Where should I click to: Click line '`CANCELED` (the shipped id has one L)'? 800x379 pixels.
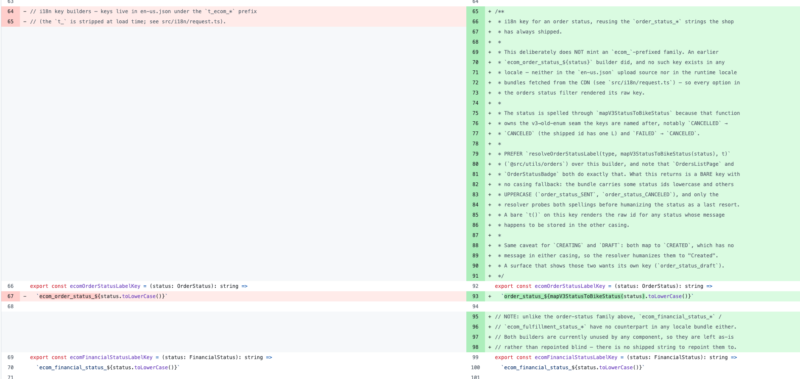click(x=597, y=134)
